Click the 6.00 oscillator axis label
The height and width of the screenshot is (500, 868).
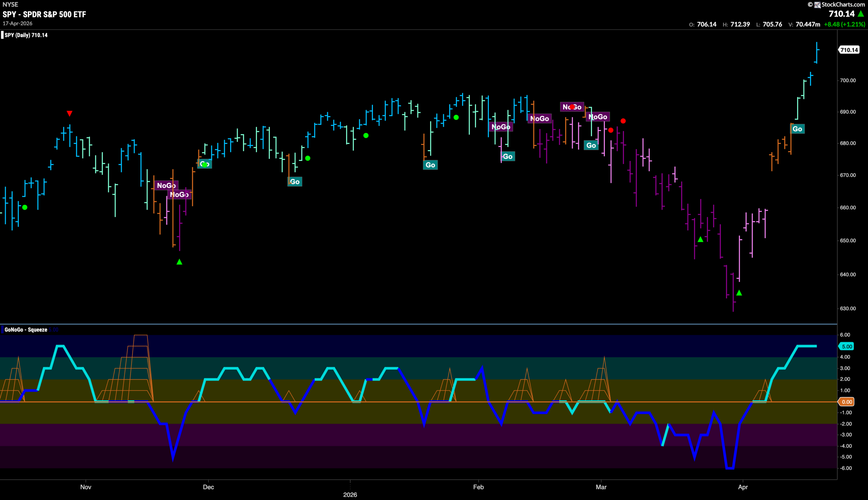coord(845,335)
